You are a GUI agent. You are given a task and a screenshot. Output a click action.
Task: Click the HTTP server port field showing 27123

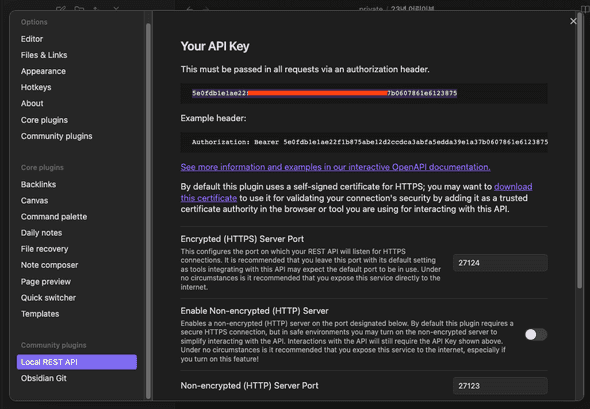(500, 386)
